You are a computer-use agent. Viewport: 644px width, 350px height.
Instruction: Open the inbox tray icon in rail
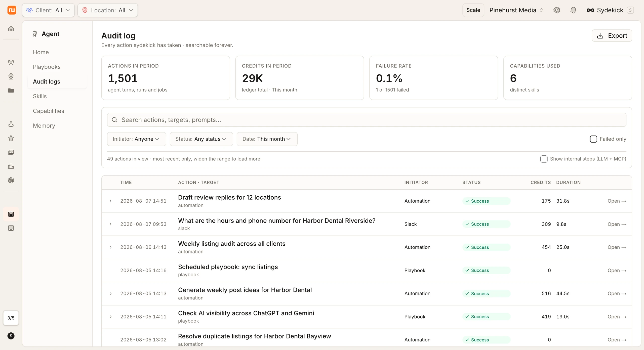point(11,228)
